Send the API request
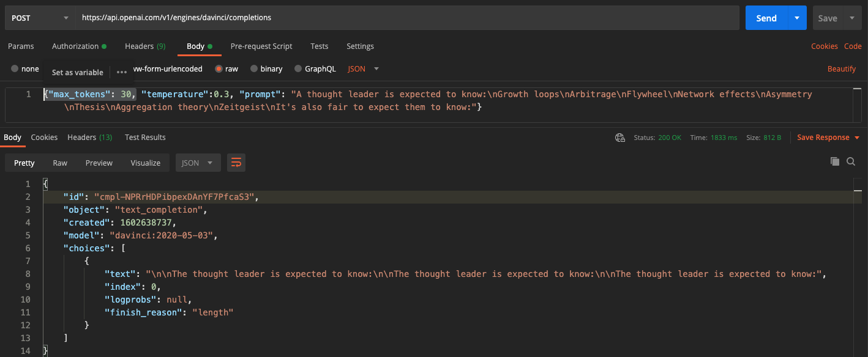This screenshot has height=357, width=868. click(x=766, y=18)
